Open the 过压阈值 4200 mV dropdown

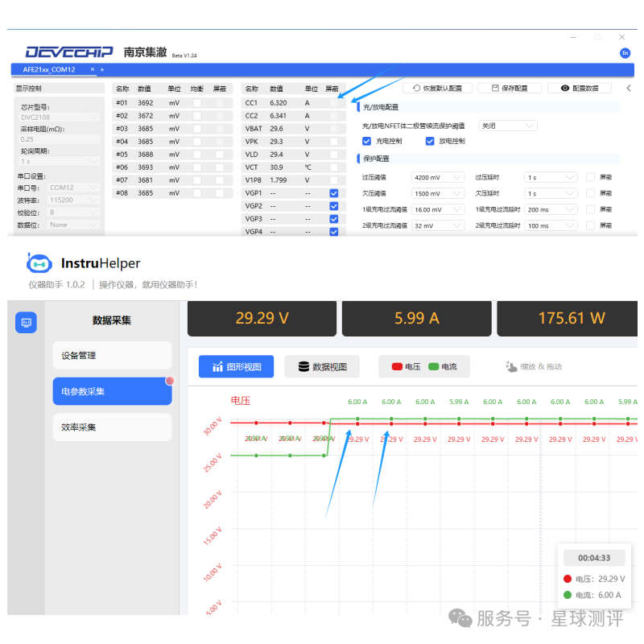437,177
